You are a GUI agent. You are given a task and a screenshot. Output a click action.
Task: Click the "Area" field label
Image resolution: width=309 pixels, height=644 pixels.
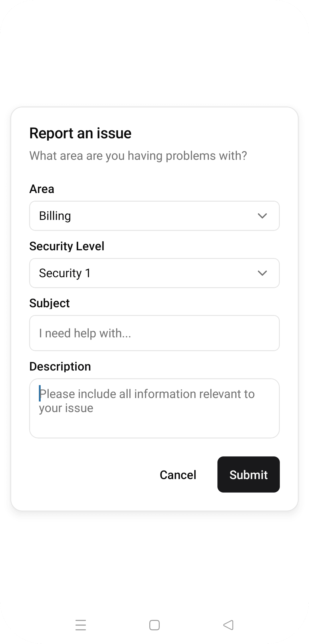pyautogui.click(x=42, y=189)
